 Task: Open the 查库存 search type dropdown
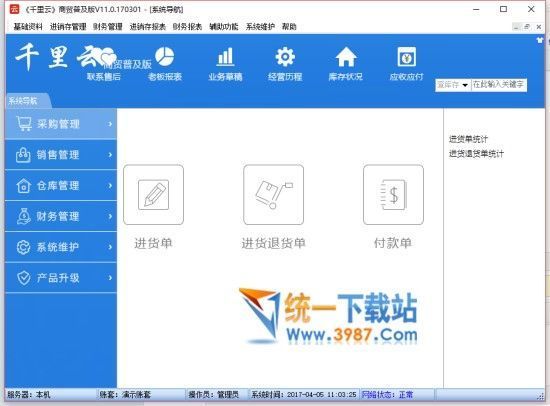tap(452, 85)
